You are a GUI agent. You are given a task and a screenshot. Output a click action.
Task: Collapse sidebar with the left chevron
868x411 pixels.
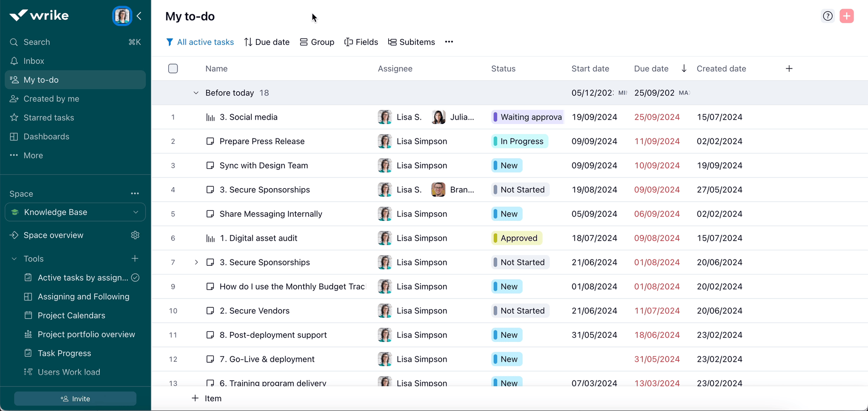pos(139,16)
